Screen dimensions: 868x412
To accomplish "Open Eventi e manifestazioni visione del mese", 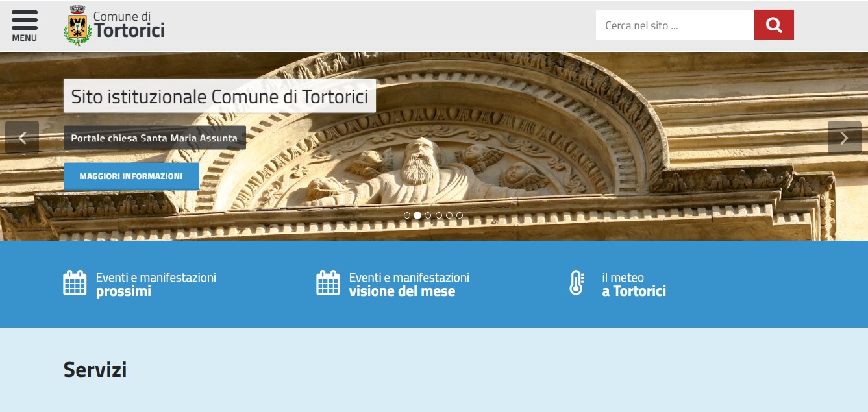I will coord(409,284).
